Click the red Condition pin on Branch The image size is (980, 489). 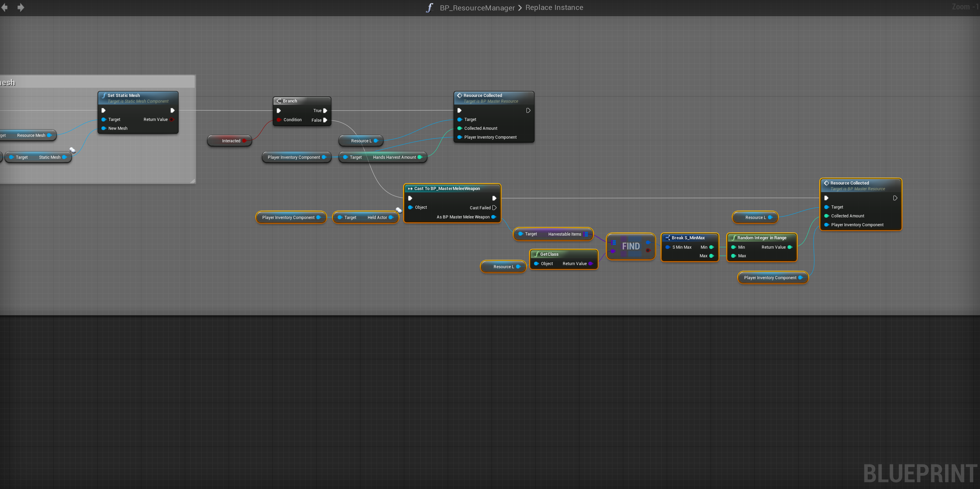(x=279, y=120)
